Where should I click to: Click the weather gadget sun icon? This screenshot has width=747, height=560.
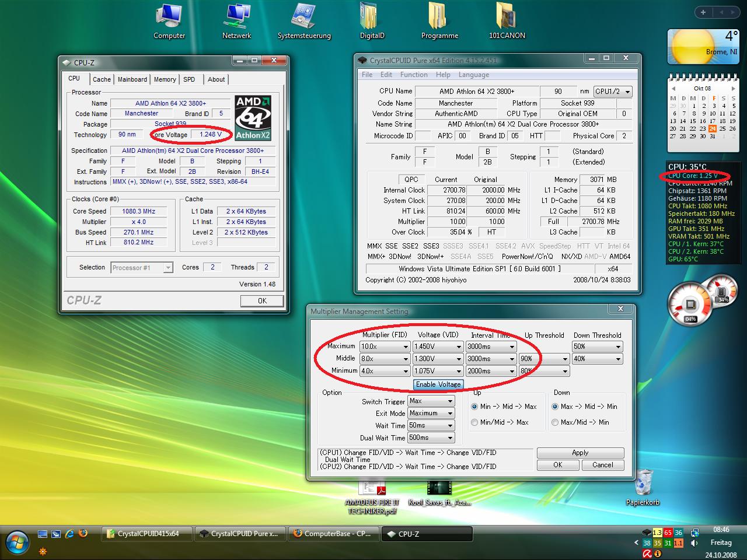coord(692,48)
